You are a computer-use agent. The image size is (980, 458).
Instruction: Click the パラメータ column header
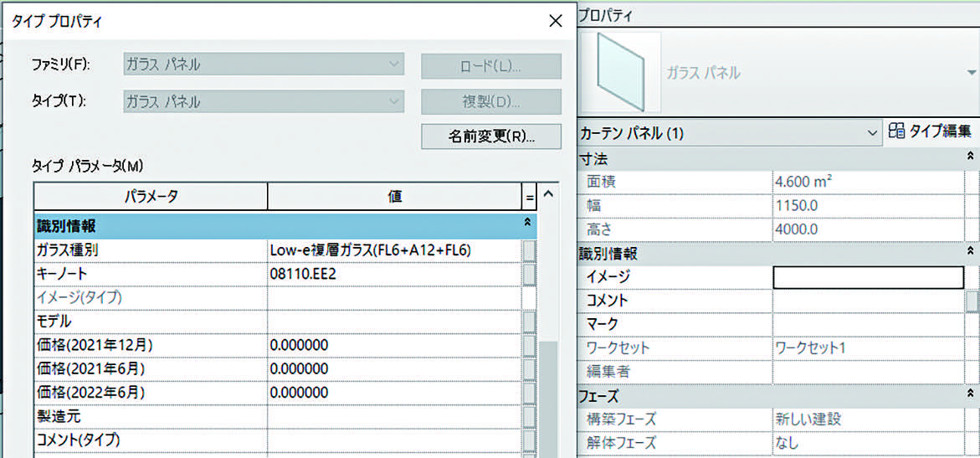pos(151,197)
